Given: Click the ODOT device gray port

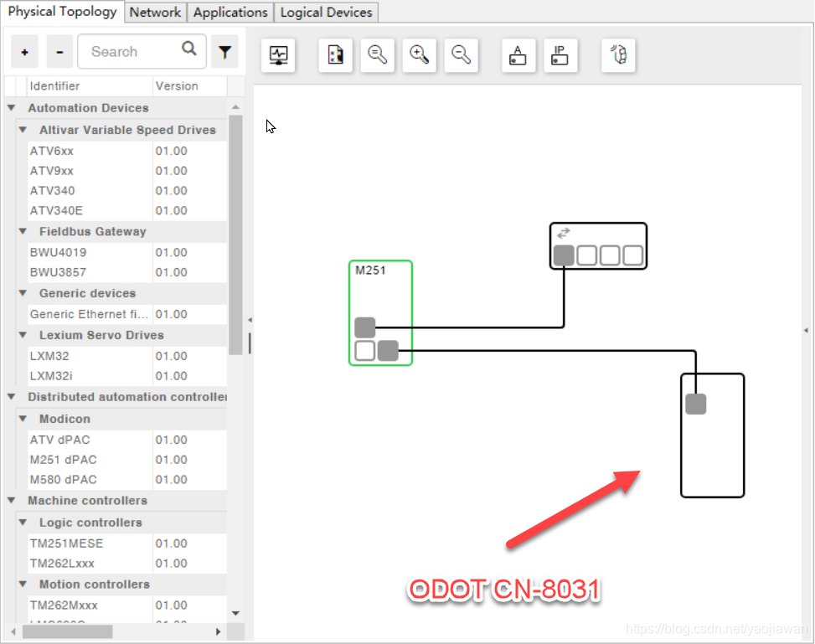Looking at the screenshot, I should [x=695, y=404].
